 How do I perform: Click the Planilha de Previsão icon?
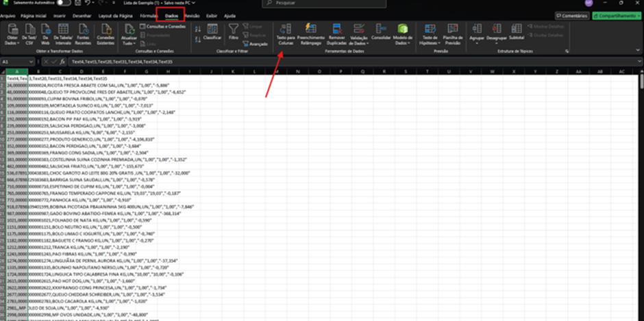coord(453,34)
